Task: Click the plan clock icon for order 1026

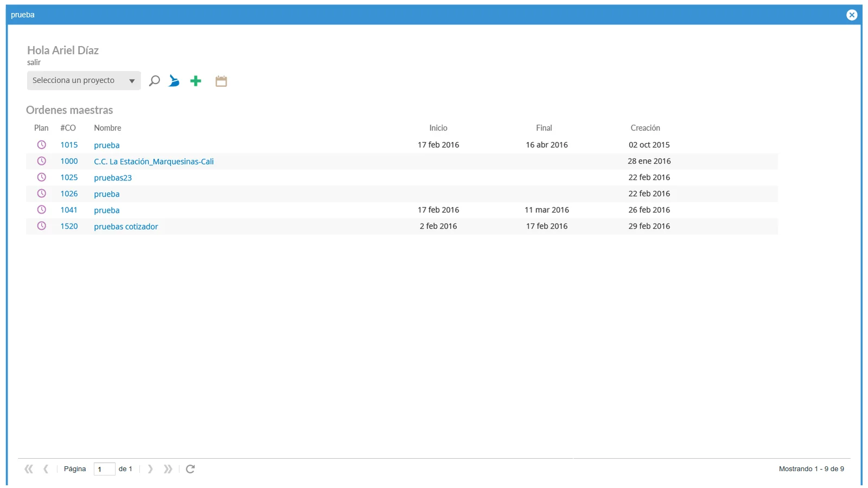Action: [x=41, y=194]
